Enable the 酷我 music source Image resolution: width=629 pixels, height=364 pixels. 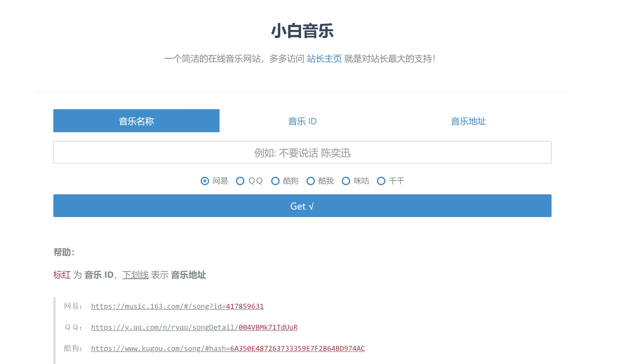(x=311, y=181)
